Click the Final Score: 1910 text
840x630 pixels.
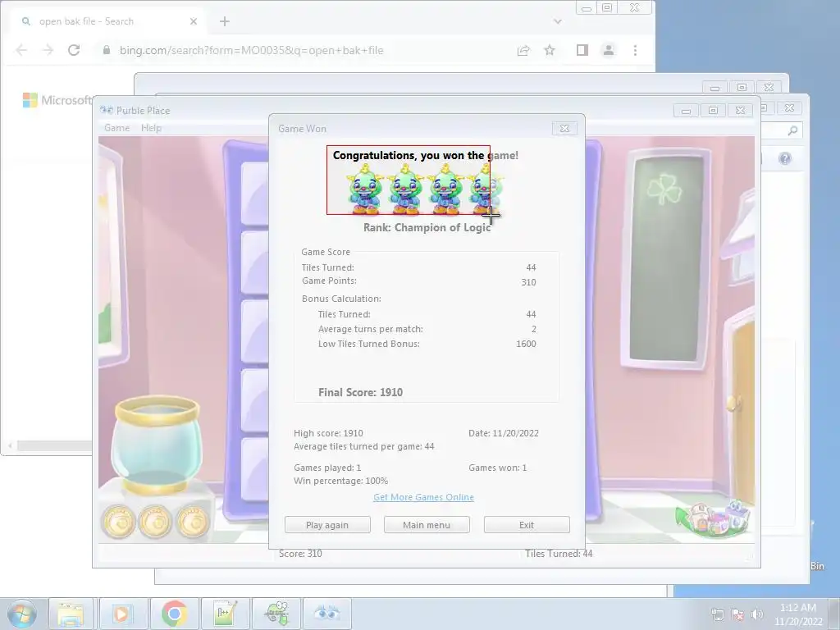361,392
